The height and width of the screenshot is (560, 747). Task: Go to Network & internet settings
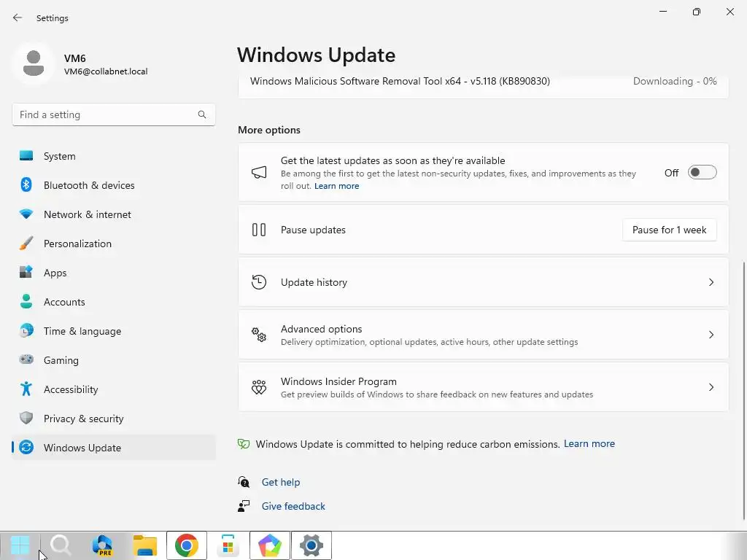click(113, 214)
